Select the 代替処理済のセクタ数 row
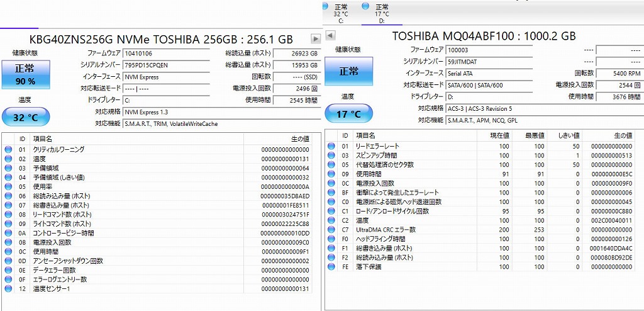Viewport: 644px width, 311px height. coord(385,165)
